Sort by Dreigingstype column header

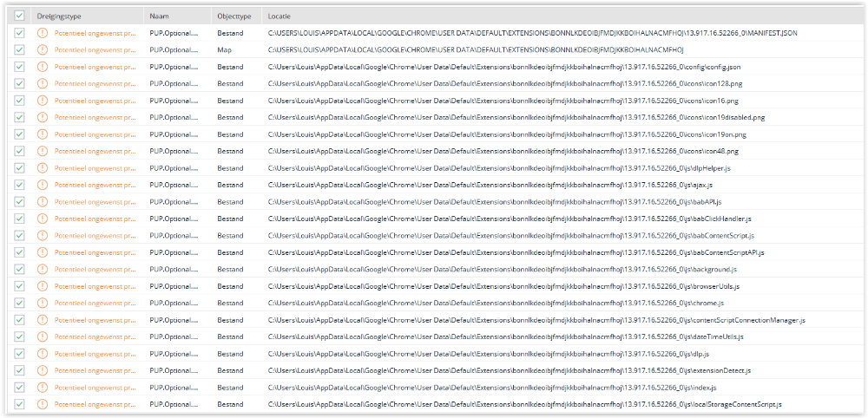click(59, 16)
